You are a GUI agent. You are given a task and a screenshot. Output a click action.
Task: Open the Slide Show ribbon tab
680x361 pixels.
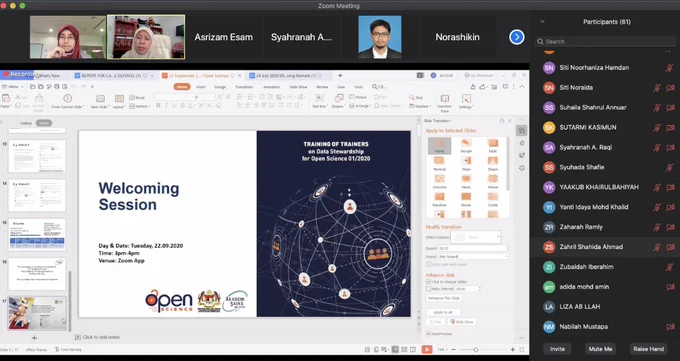(298, 87)
